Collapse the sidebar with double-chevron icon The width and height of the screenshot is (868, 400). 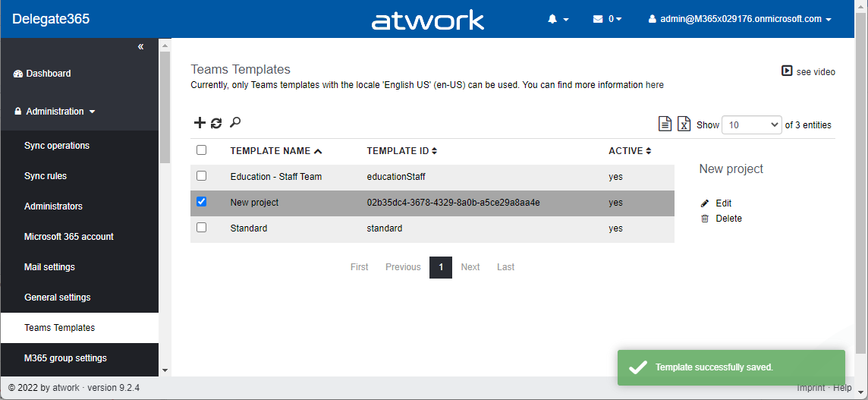140,46
